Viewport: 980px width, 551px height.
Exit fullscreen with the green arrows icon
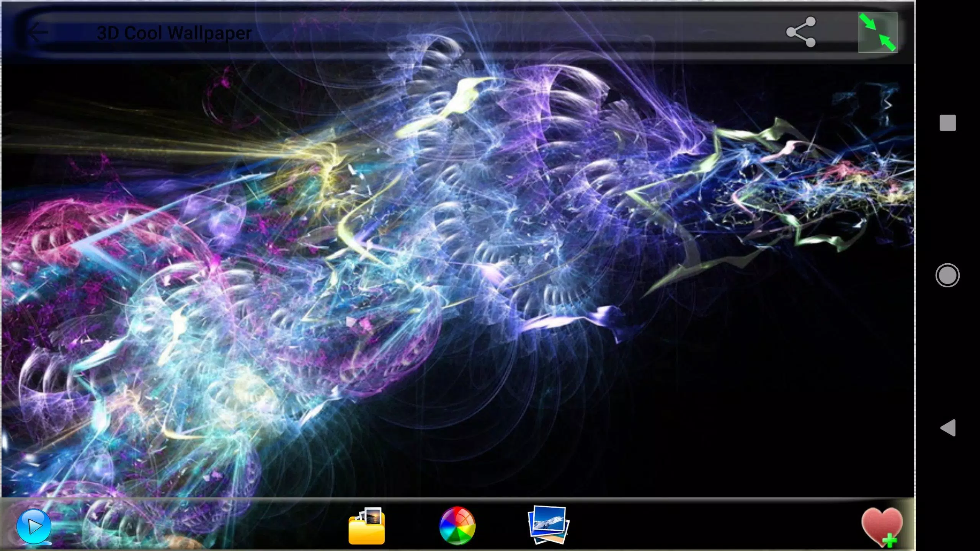point(877,33)
